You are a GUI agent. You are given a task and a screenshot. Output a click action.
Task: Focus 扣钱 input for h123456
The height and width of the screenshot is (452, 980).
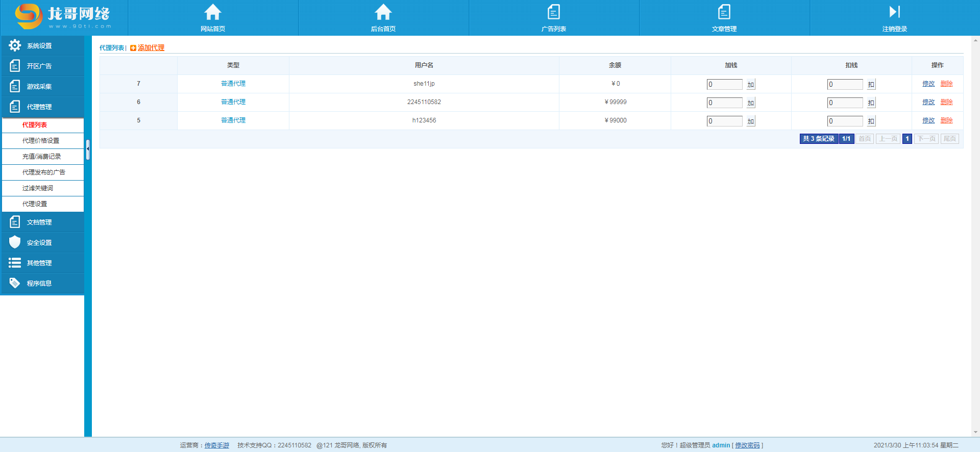coord(845,121)
